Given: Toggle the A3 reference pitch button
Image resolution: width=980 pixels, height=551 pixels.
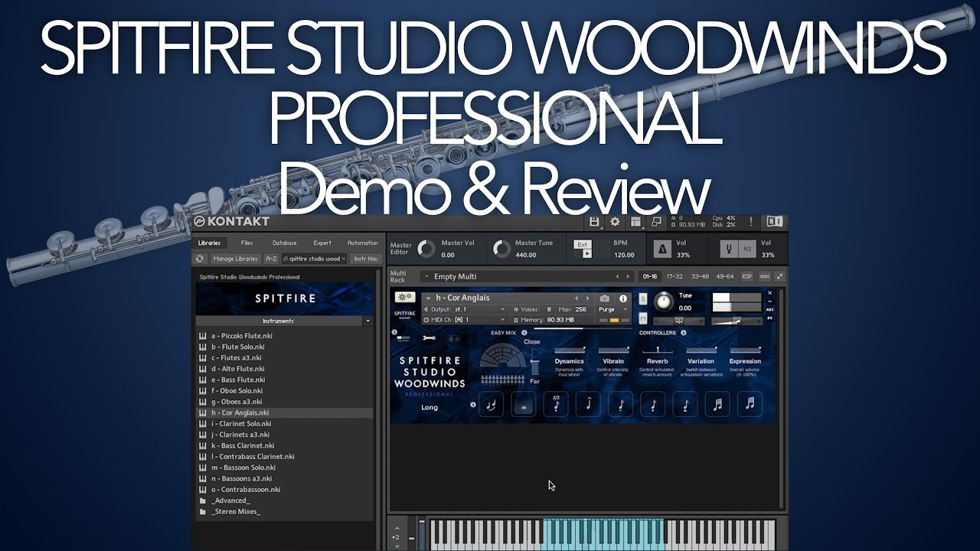Looking at the screenshot, I should [x=746, y=249].
